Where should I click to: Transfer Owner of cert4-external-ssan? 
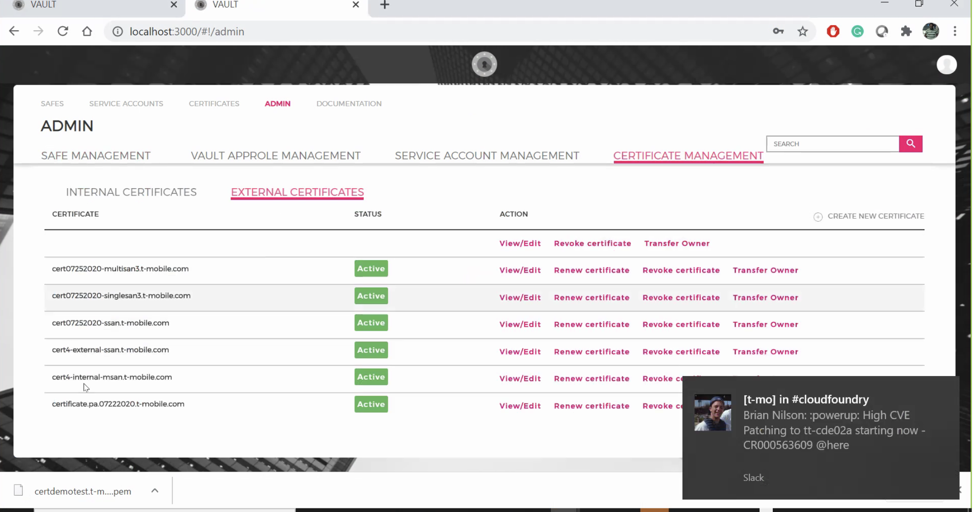pyautogui.click(x=765, y=352)
